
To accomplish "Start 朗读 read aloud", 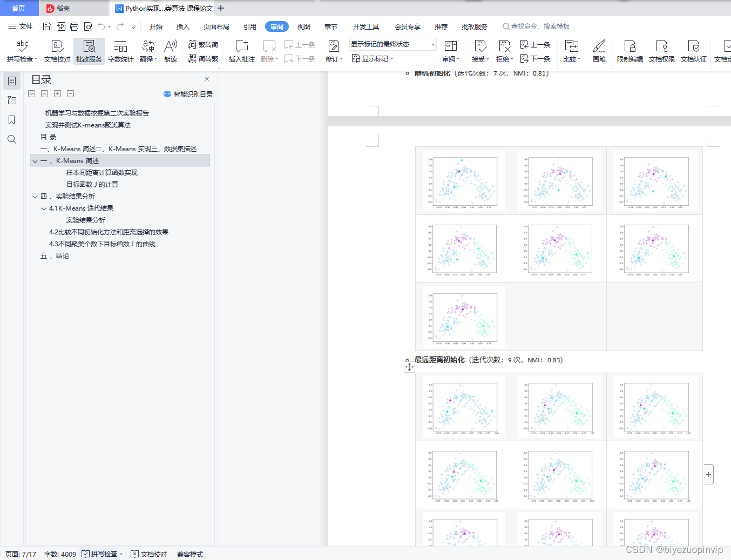I will [171, 51].
